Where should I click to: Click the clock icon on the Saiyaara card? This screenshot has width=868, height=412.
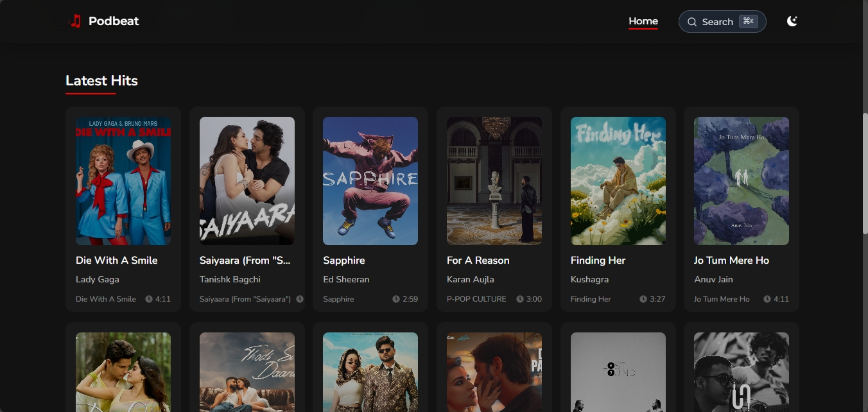pyautogui.click(x=299, y=299)
